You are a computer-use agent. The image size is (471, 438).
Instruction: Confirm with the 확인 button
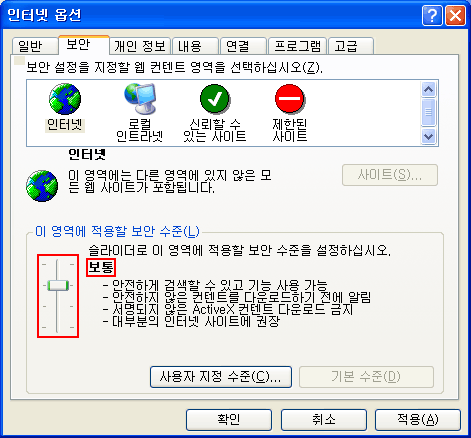click(x=229, y=420)
